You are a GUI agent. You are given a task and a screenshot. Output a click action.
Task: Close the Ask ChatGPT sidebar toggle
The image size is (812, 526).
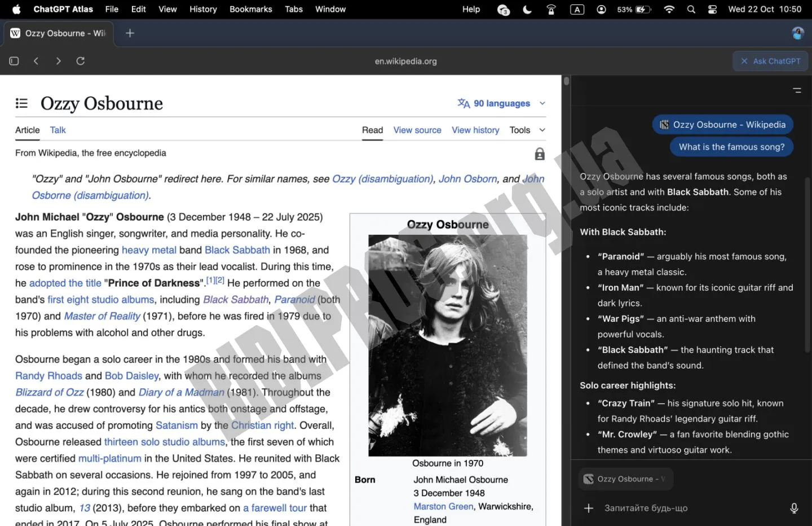(770, 61)
